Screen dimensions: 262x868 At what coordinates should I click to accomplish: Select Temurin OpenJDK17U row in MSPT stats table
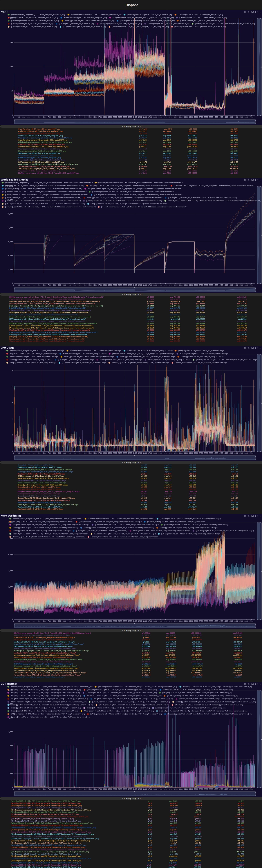click(x=131, y=169)
